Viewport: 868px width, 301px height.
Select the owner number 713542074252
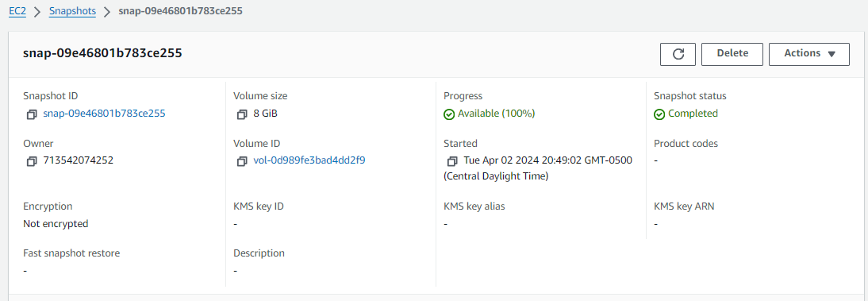(x=78, y=160)
